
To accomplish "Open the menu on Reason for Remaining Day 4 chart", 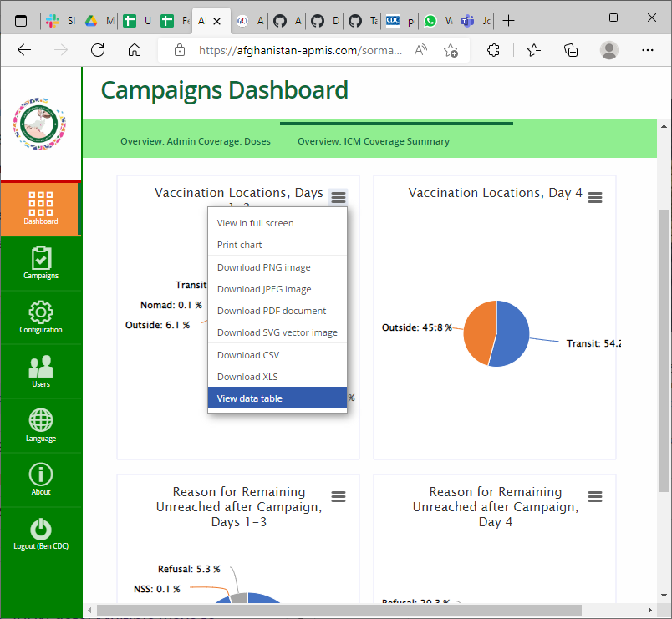I will (594, 496).
